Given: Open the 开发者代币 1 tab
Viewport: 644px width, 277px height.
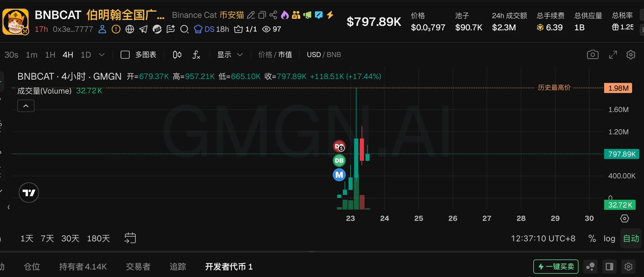Looking at the screenshot, I should click(x=229, y=267).
